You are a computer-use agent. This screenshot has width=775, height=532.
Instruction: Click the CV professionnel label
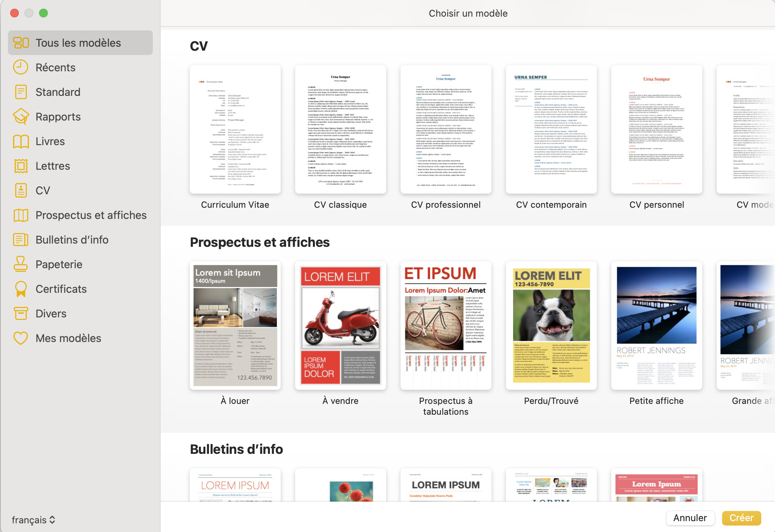[x=446, y=205]
